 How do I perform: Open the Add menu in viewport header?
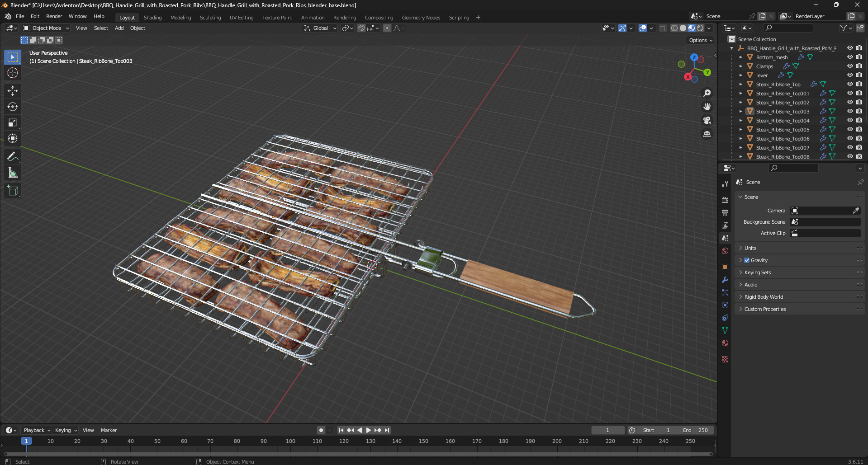pos(119,28)
